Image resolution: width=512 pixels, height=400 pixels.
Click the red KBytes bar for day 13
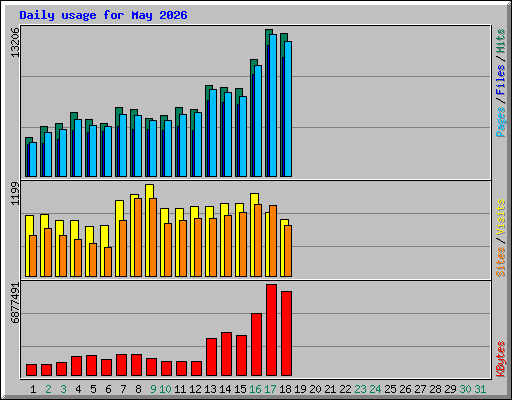click(x=211, y=357)
